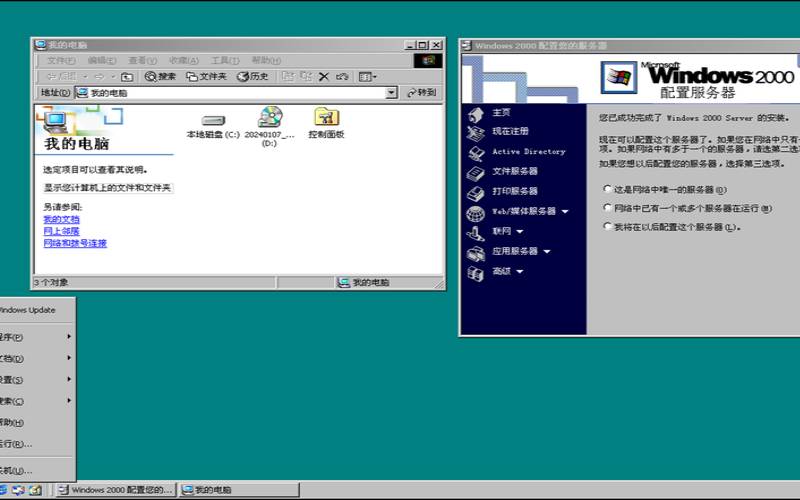Expand the 应用服务器 section arrow

pos(547,252)
